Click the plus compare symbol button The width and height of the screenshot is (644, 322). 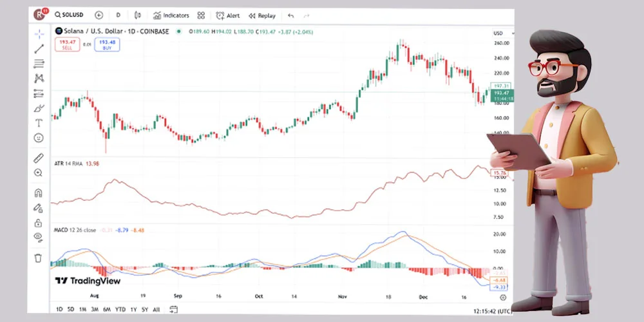[x=99, y=15]
